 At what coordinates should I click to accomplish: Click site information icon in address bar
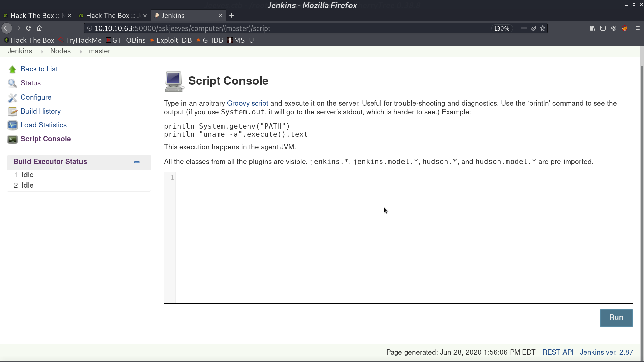pos(90,28)
